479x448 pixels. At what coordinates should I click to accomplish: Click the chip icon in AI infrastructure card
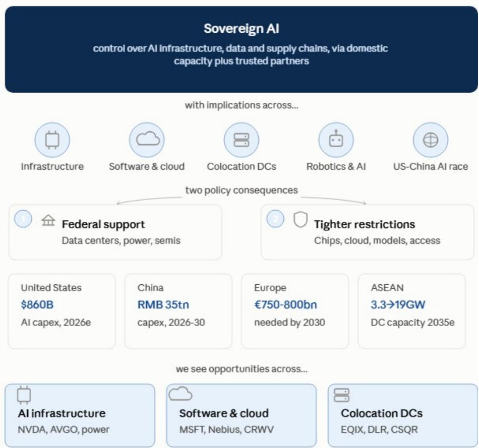pos(24,395)
